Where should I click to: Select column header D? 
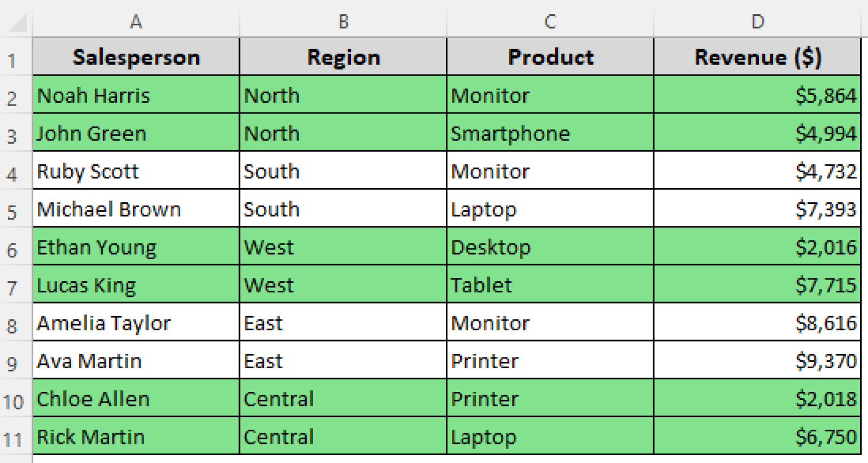pos(757,22)
